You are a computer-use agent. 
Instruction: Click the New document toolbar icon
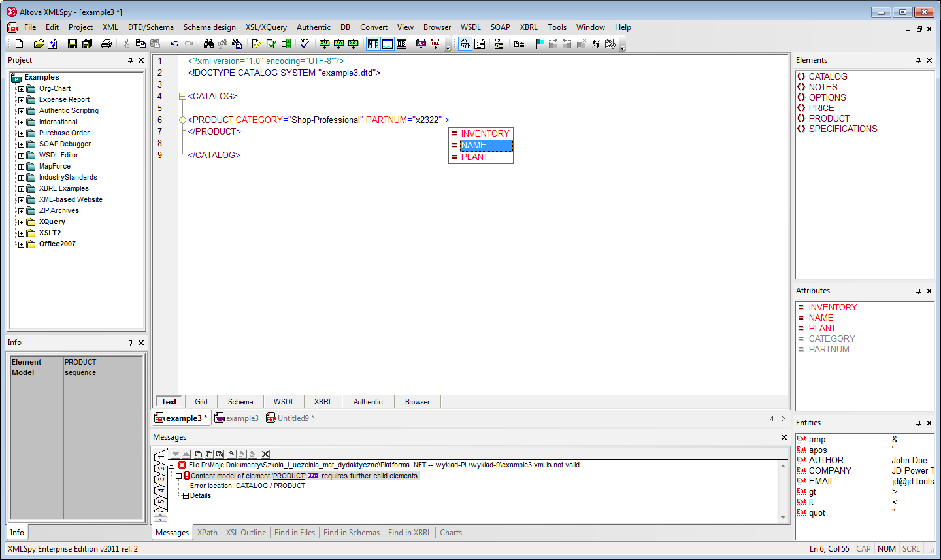19,44
